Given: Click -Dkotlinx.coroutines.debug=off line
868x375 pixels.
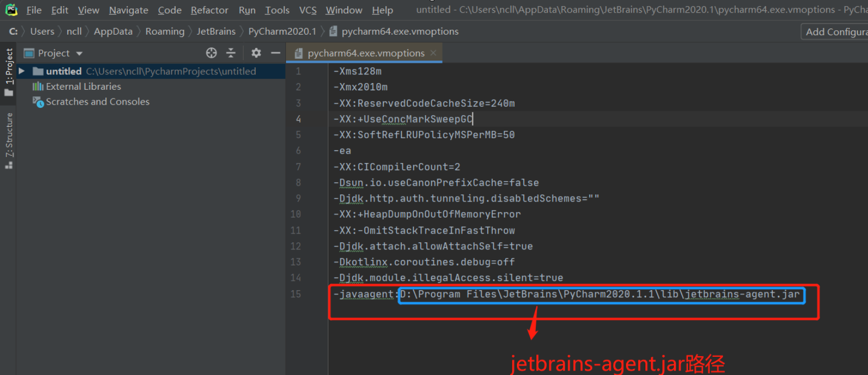Looking at the screenshot, I should pos(424,262).
